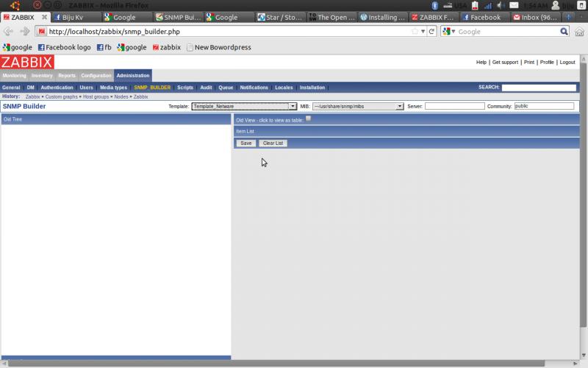This screenshot has width=588, height=368.
Task: Open the Facebook logo bookmark
Action: point(65,47)
